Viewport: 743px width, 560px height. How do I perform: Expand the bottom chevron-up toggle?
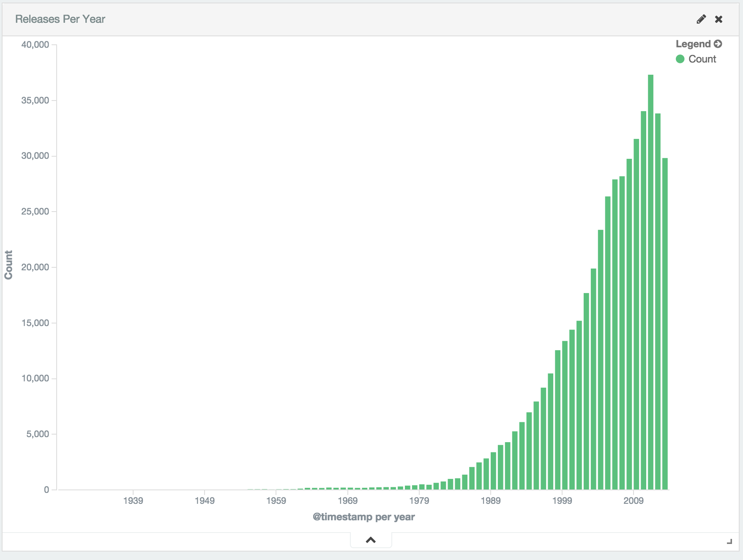tap(371, 540)
